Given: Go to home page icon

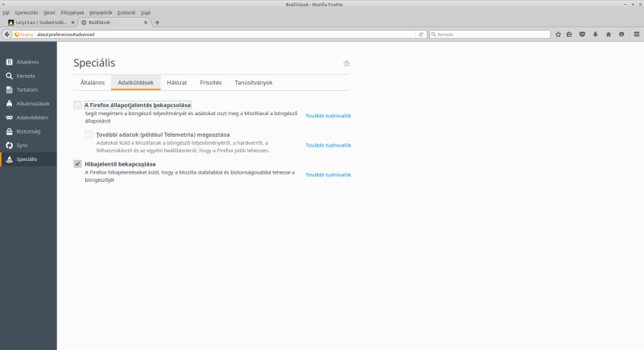Looking at the screenshot, I should coord(609,35).
